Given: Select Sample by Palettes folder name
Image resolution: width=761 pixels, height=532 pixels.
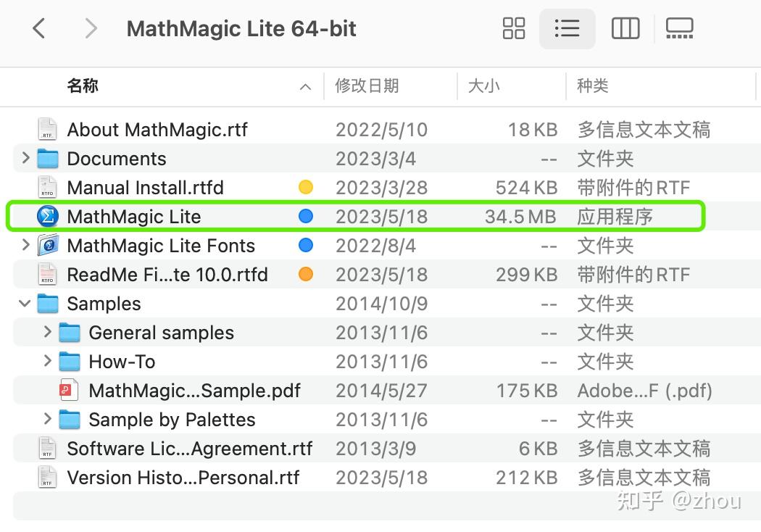Looking at the screenshot, I should pyautogui.click(x=172, y=420).
